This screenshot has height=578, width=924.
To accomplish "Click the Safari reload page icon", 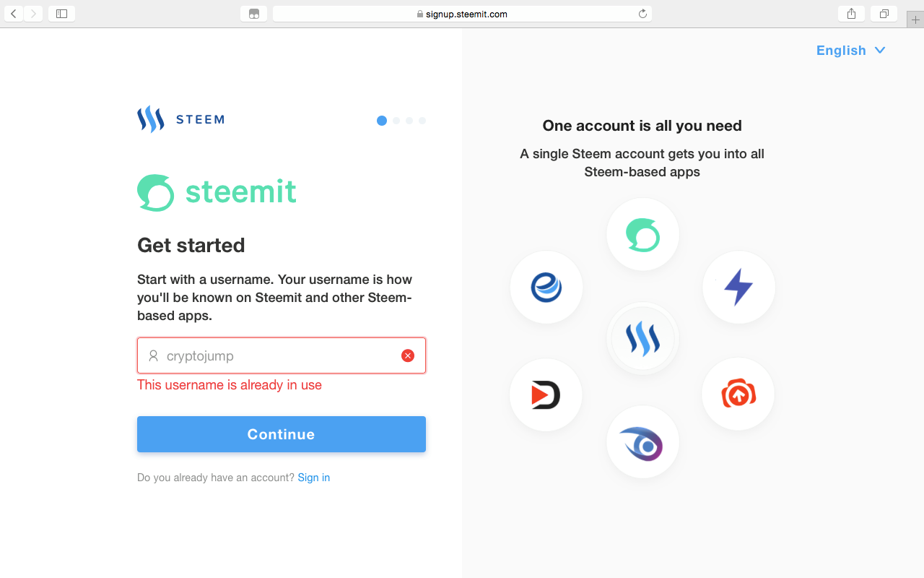I will pyautogui.click(x=642, y=14).
